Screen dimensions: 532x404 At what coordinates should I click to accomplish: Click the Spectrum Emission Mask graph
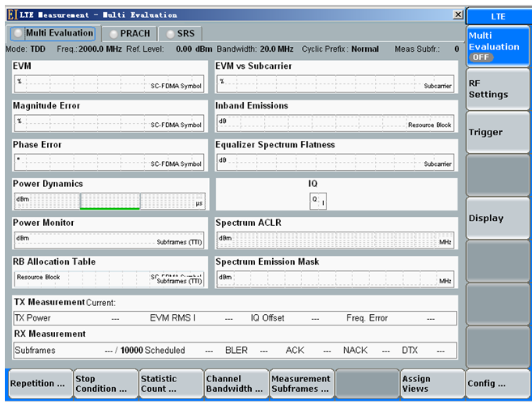(335, 279)
